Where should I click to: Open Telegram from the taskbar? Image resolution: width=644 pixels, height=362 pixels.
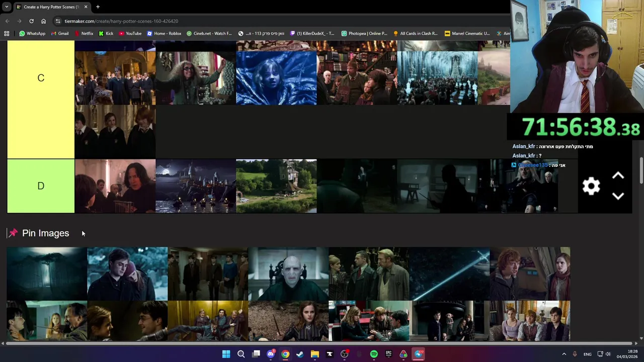tap(418, 354)
